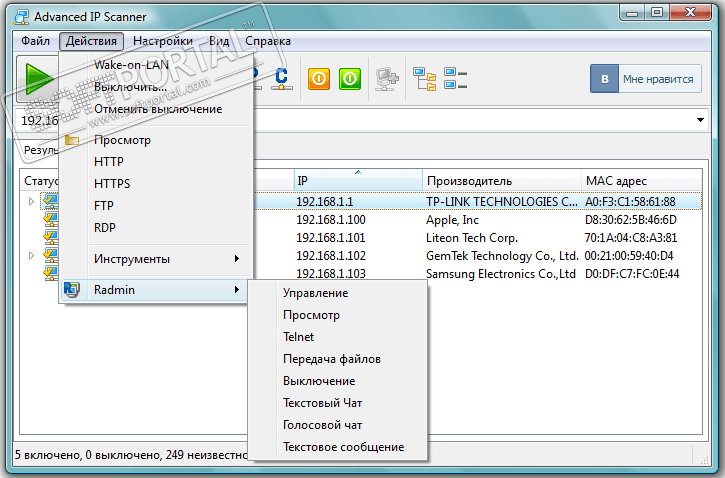Click device status icon of 192.168.1.103 row
The image size is (725, 478).
(x=50, y=273)
